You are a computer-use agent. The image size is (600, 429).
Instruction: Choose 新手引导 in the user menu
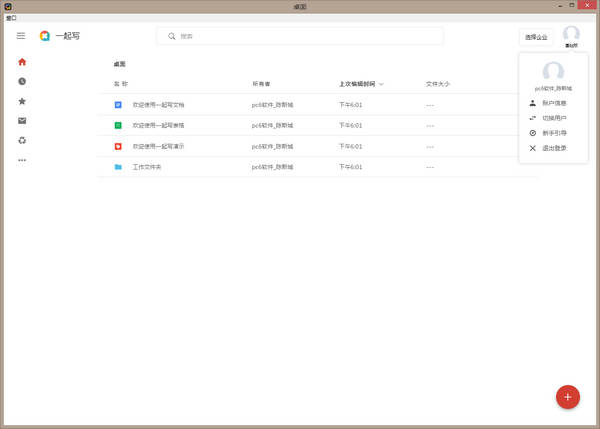553,133
